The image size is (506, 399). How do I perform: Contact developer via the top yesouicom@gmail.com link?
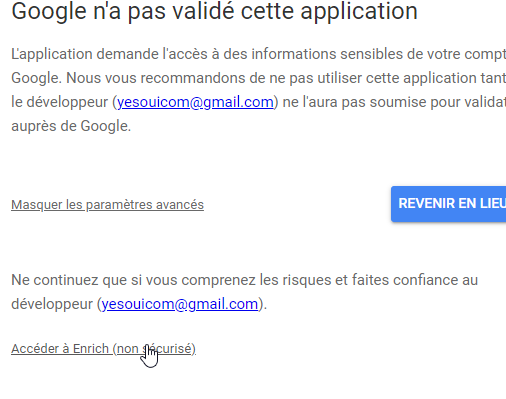point(195,102)
